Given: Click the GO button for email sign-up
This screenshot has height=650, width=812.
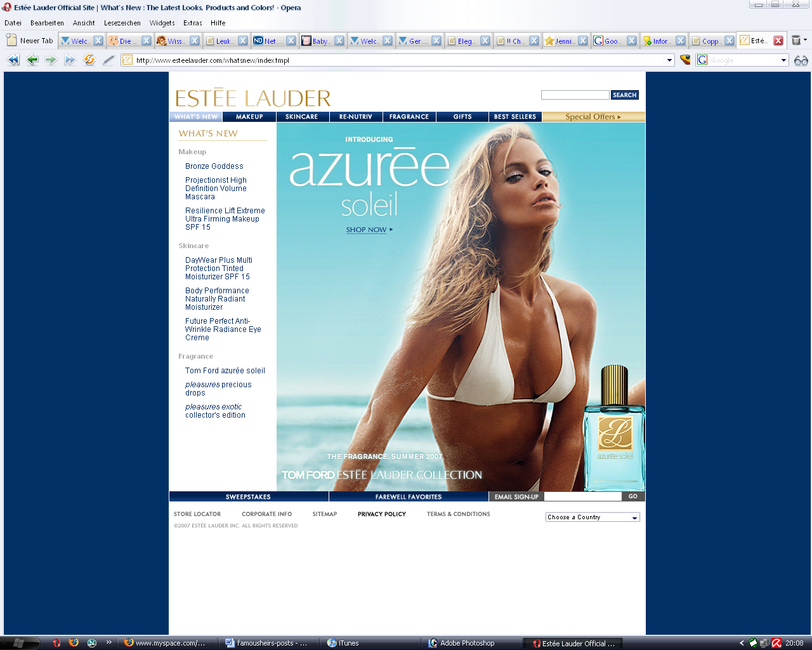Looking at the screenshot, I should 633,497.
